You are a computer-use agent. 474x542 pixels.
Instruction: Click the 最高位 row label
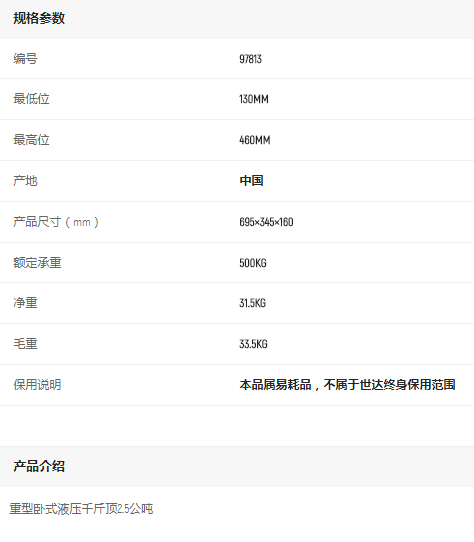click(31, 140)
